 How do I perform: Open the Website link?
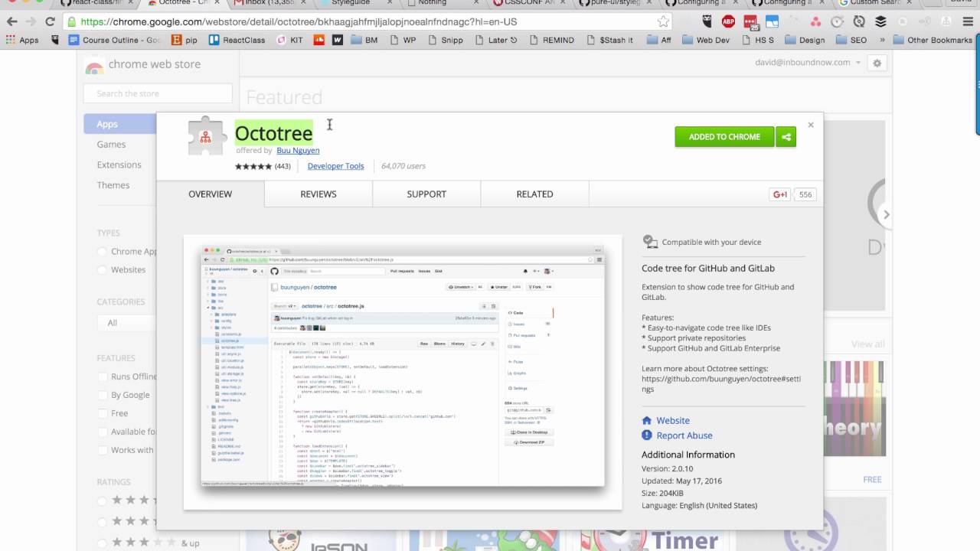point(673,420)
